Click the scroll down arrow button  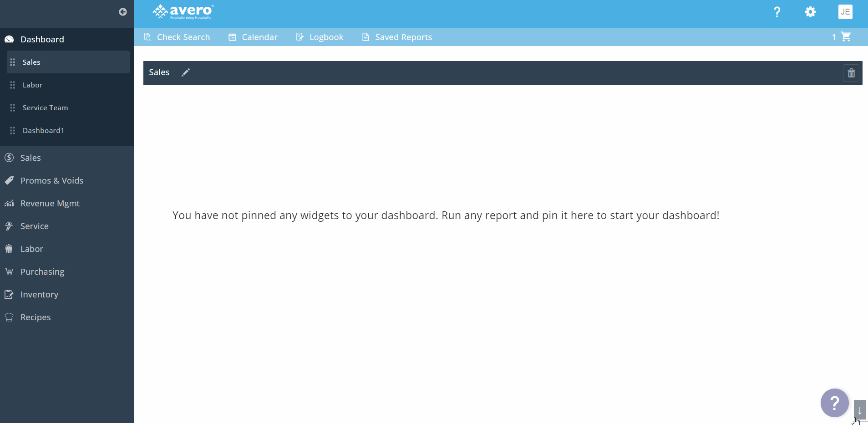pyautogui.click(x=859, y=410)
